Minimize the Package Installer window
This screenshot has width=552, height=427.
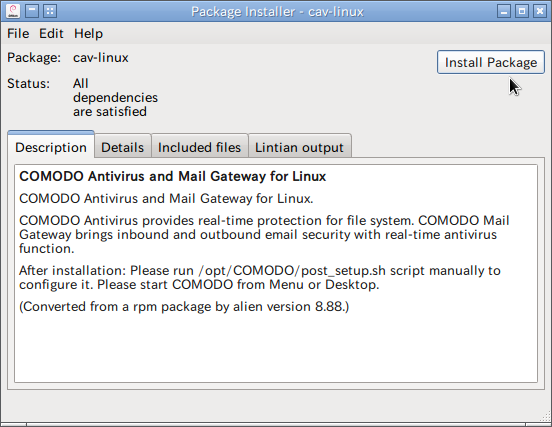click(504, 11)
